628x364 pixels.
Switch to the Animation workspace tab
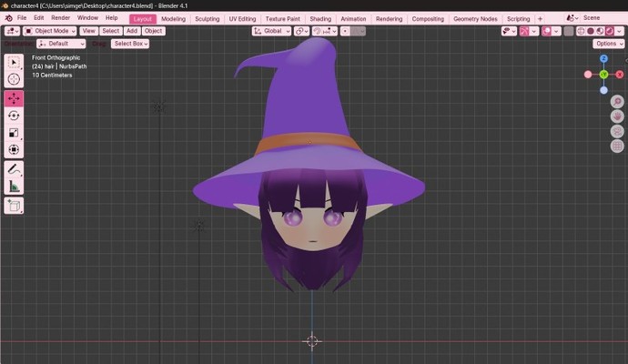[x=353, y=19]
